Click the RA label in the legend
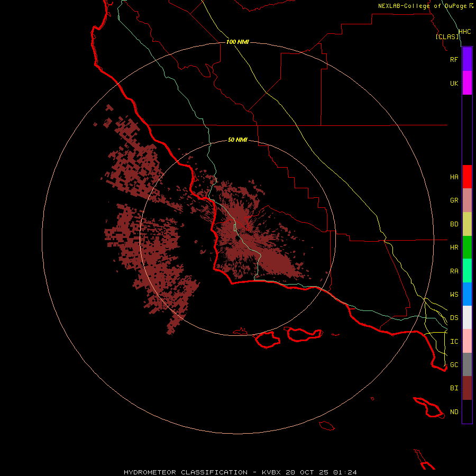476x476 pixels. point(454,271)
